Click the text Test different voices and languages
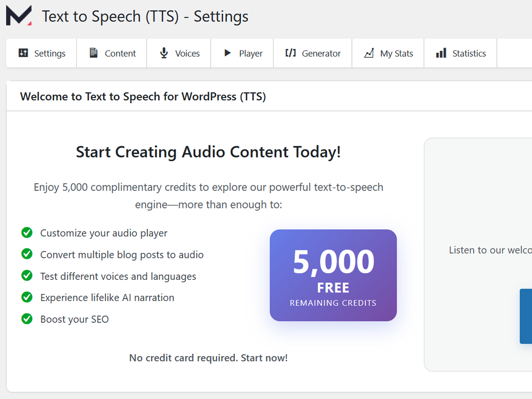 tap(118, 276)
